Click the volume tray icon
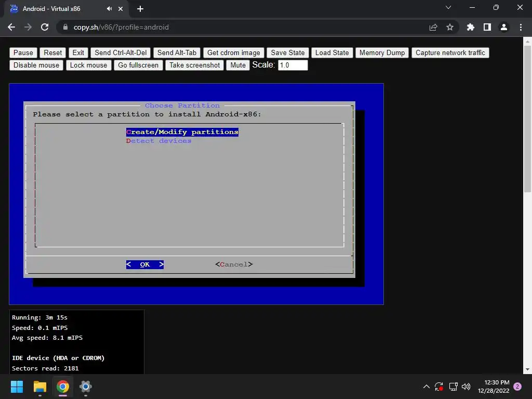532x399 pixels. [x=466, y=387]
